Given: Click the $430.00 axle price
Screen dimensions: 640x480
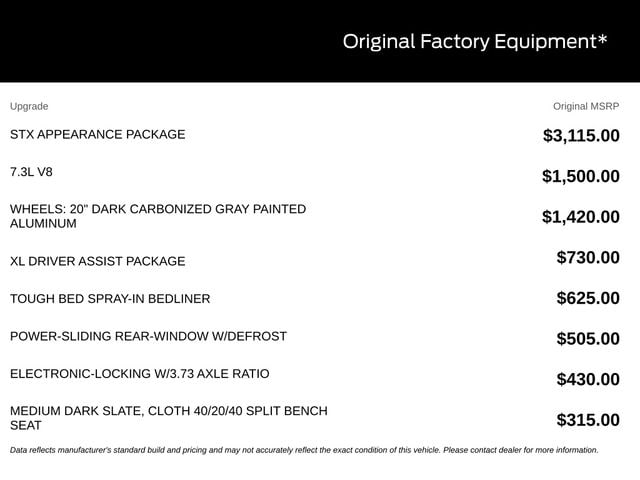Looking at the screenshot, I should coord(588,380).
